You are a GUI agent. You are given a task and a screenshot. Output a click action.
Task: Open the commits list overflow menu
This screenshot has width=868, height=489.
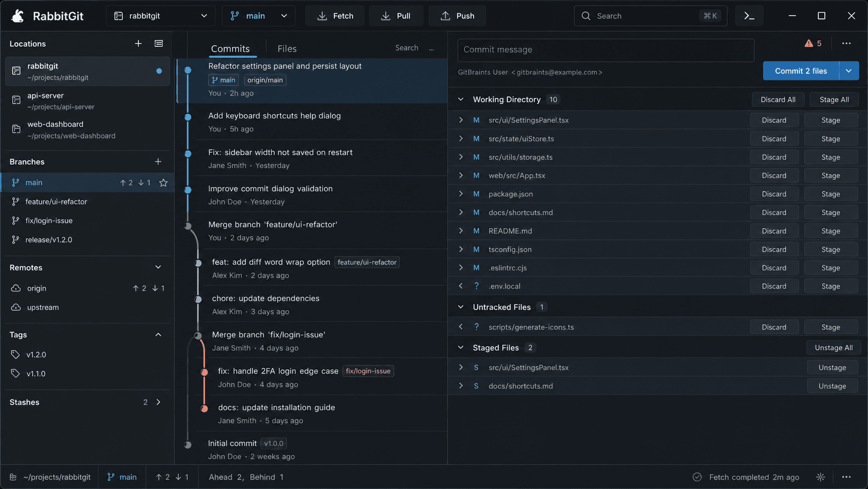[431, 48]
